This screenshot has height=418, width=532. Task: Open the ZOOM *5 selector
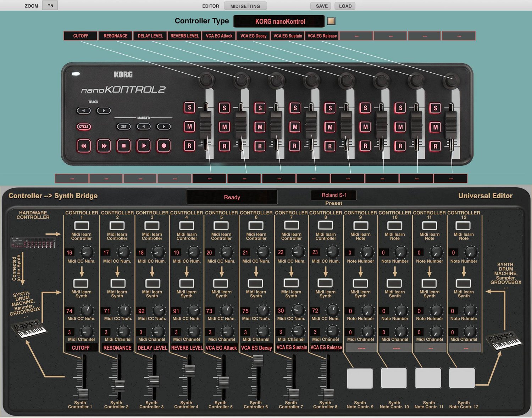pyautogui.click(x=50, y=5)
